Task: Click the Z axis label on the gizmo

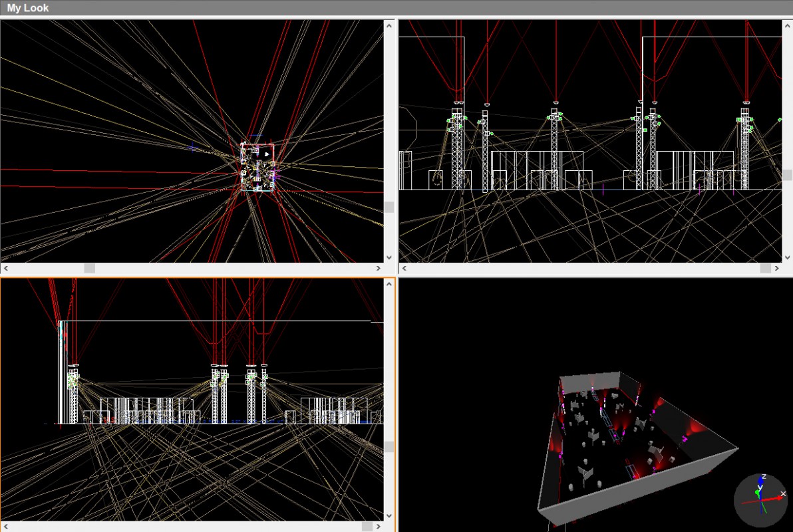Action: pos(764,476)
